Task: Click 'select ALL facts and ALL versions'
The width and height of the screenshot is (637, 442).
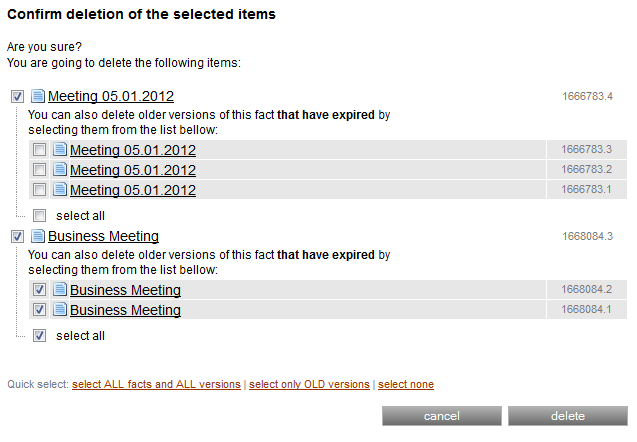Action: point(156,384)
